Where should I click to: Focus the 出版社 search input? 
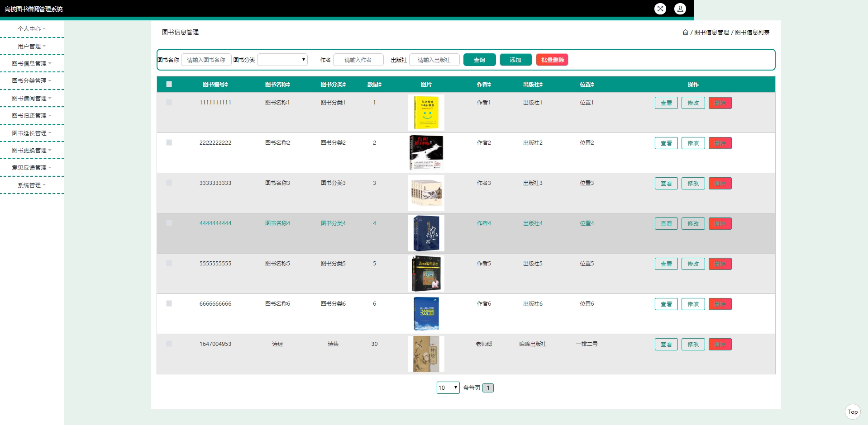pos(434,60)
